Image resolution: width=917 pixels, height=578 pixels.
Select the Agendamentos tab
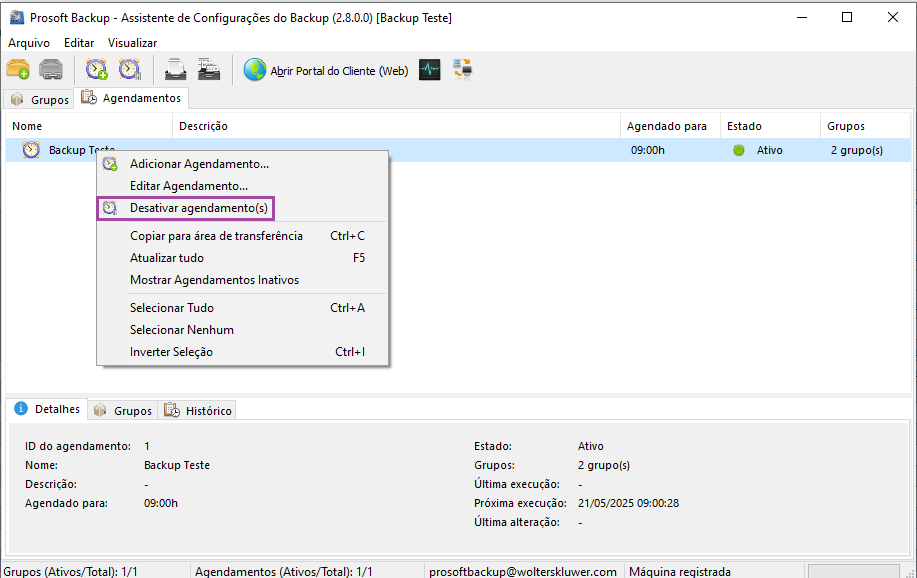pos(131,98)
